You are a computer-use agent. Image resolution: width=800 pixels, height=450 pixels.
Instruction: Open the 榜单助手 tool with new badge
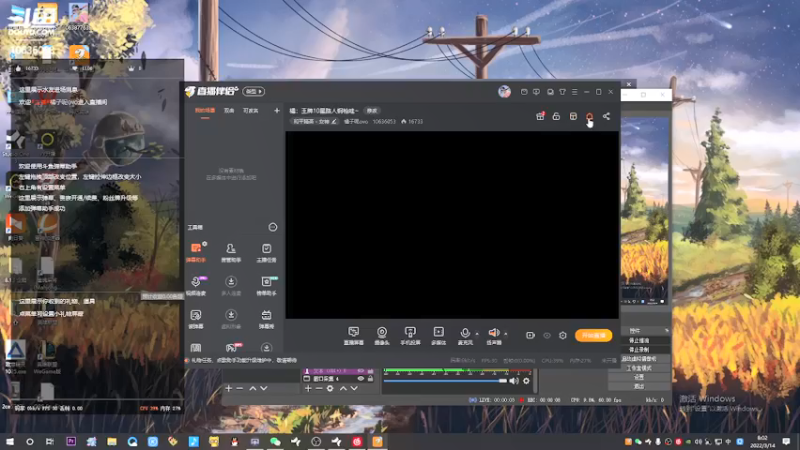click(x=266, y=286)
